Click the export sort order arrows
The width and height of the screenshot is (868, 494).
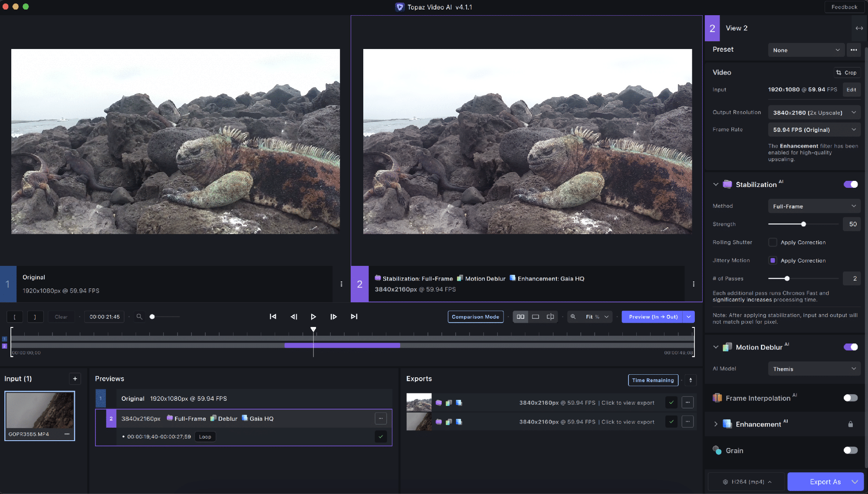[690, 380]
